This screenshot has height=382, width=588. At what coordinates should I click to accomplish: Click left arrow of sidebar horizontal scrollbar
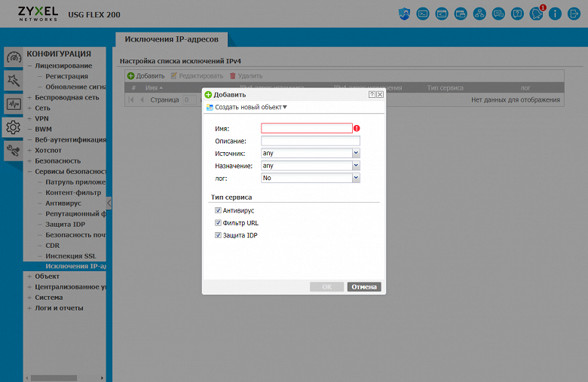[26, 378]
